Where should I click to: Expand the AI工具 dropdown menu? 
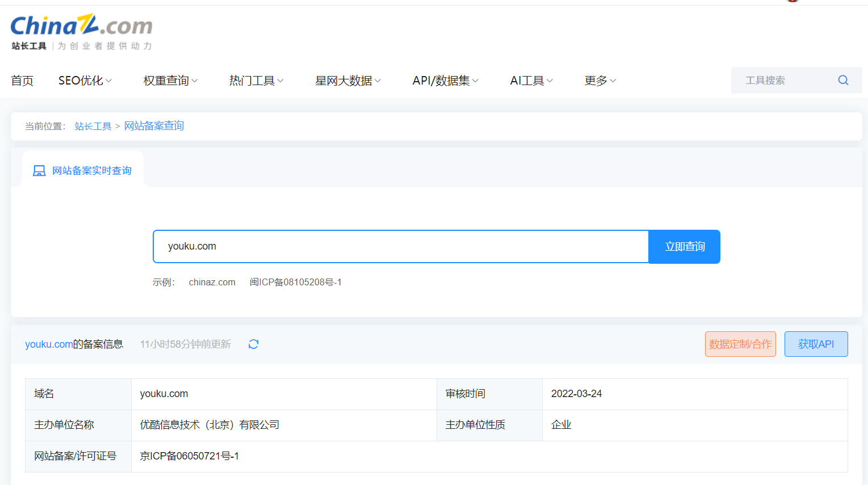pyautogui.click(x=531, y=81)
